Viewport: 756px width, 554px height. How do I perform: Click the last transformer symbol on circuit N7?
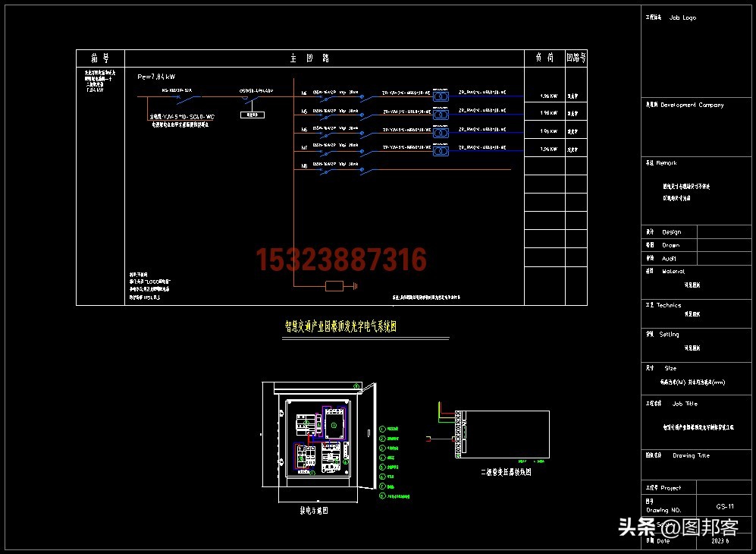[440, 150]
